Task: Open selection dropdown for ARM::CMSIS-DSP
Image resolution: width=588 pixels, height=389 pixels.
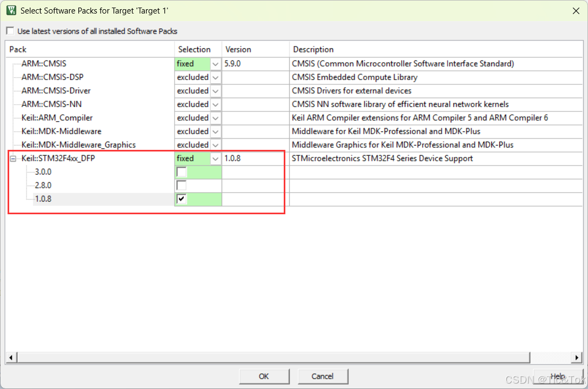Action: click(216, 77)
